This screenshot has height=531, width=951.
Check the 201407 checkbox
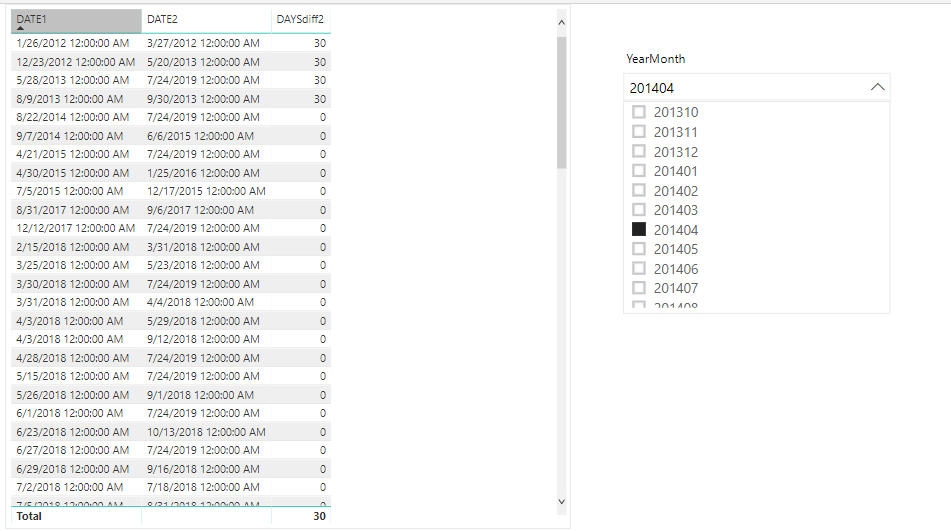coord(639,287)
